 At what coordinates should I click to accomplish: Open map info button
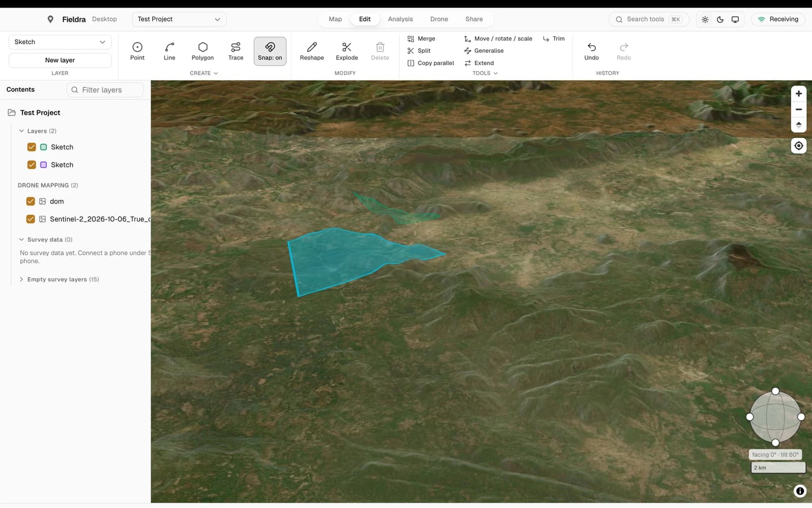800,491
